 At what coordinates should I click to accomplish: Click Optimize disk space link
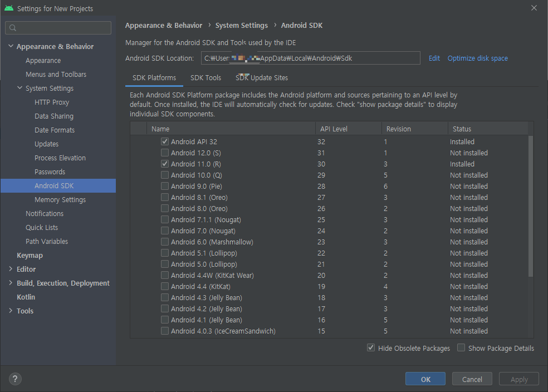click(478, 58)
